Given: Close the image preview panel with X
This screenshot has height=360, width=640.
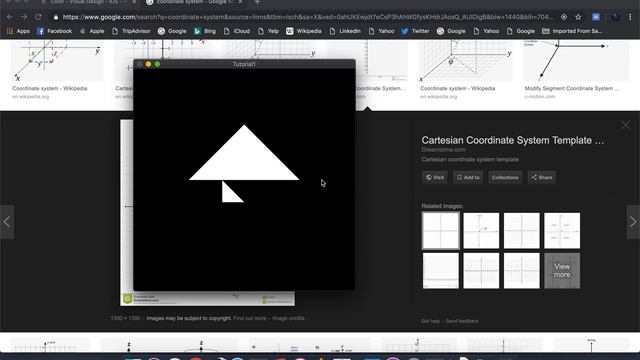Looking at the screenshot, I should (625, 125).
